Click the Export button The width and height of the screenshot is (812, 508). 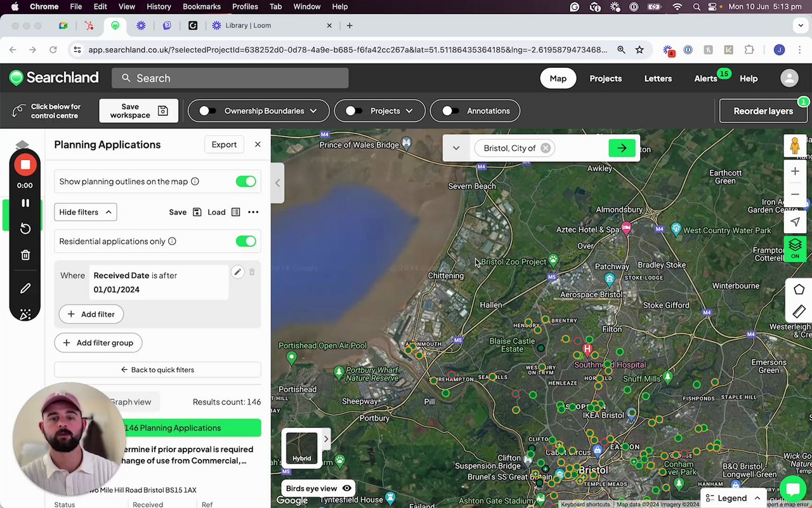tap(224, 145)
